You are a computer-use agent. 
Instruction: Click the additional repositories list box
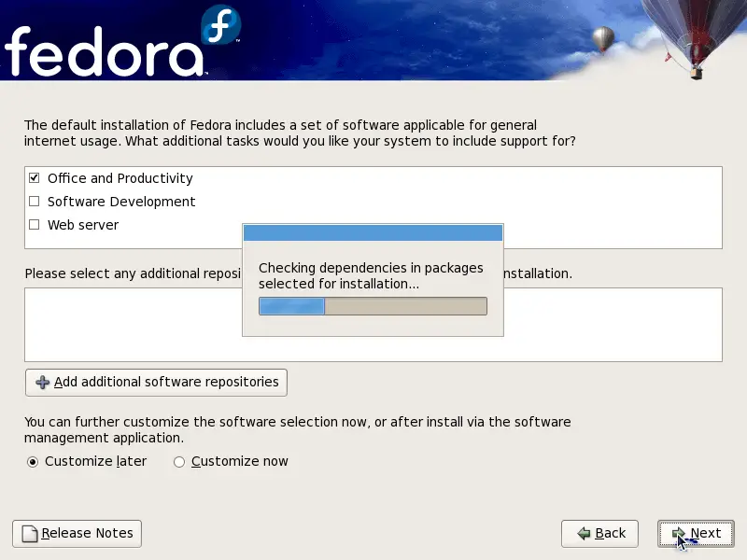[x=373, y=325]
